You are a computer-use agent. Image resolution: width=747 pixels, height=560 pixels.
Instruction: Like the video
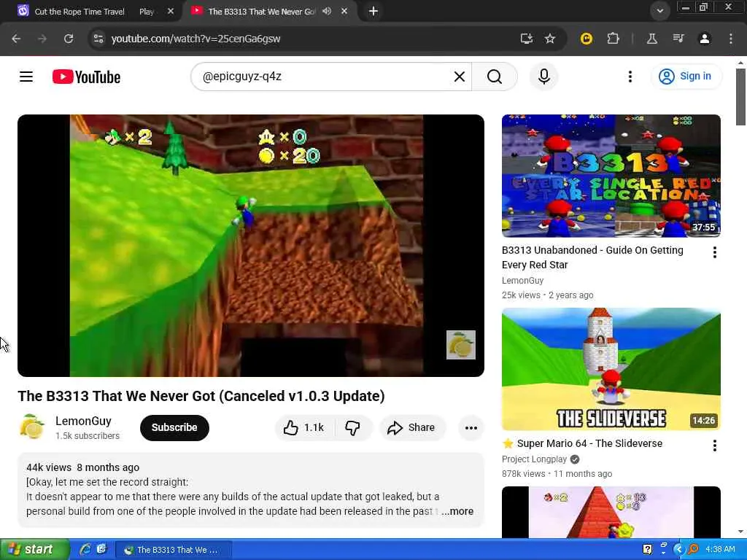point(304,427)
